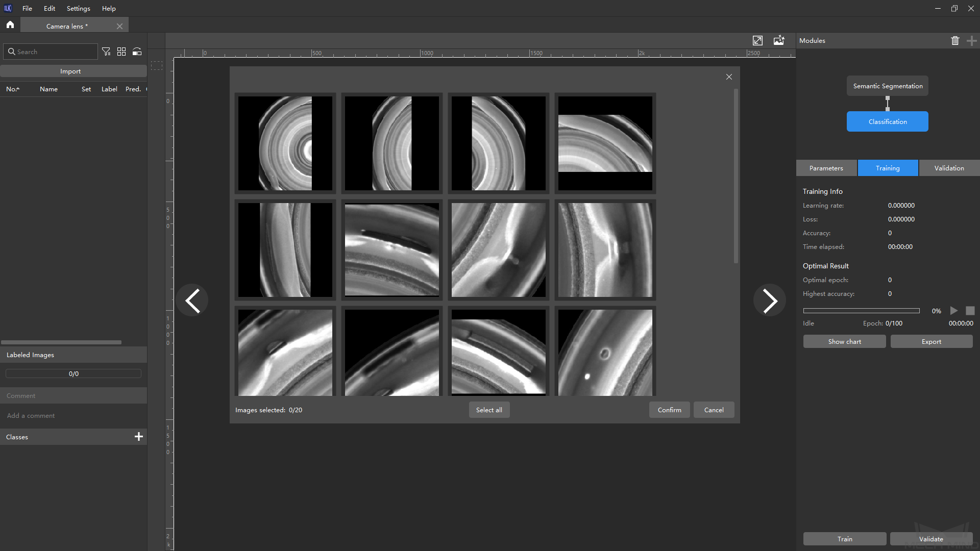Click the Validate button
Image resolution: width=980 pixels, height=551 pixels.
[931, 539]
